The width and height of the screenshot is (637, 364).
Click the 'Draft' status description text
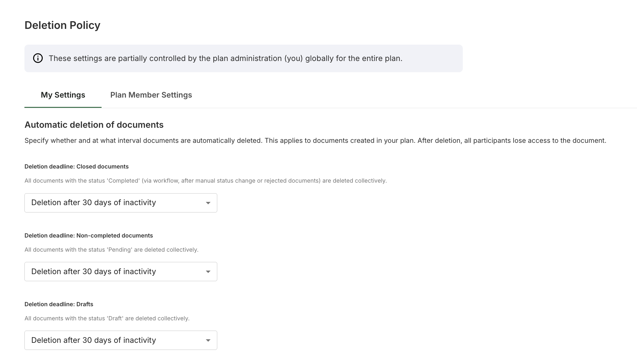tap(107, 318)
